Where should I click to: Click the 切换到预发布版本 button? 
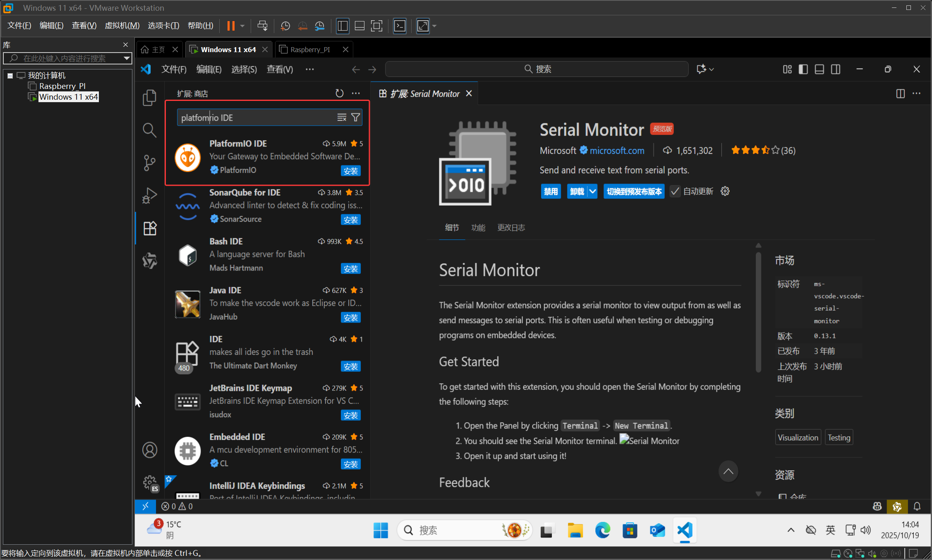pyautogui.click(x=634, y=191)
